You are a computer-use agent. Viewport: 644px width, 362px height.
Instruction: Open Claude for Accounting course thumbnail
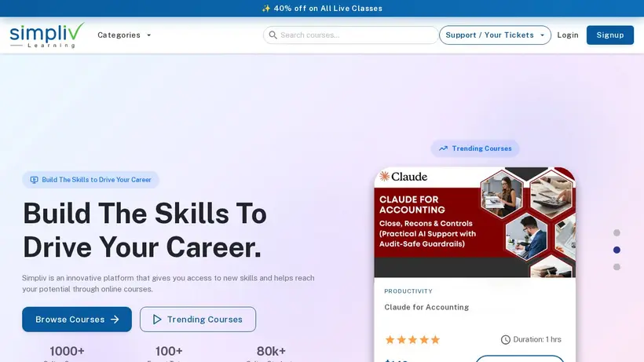point(475,222)
